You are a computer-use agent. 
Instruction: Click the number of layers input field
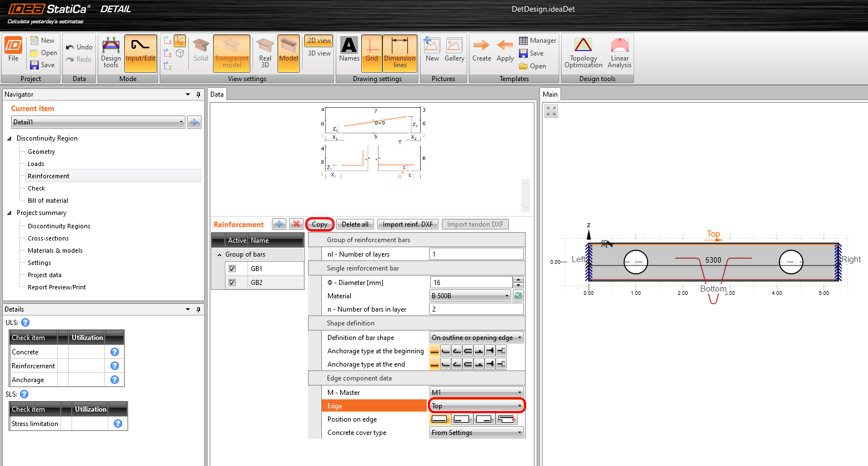pyautogui.click(x=476, y=254)
